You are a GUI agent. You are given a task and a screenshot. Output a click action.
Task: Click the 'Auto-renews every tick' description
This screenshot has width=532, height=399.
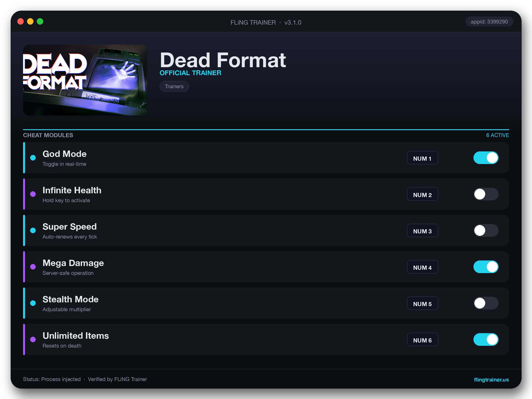pyautogui.click(x=70, y=237)
